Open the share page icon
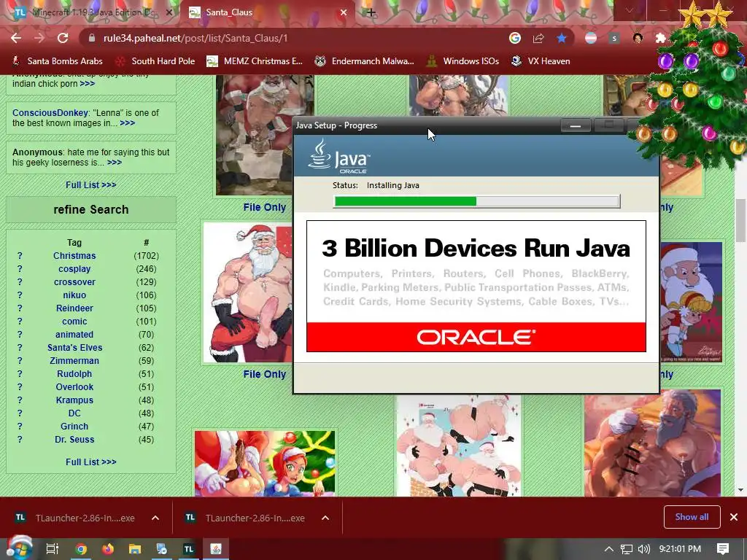This screenshot has height=560, width=747. point(538,38)
